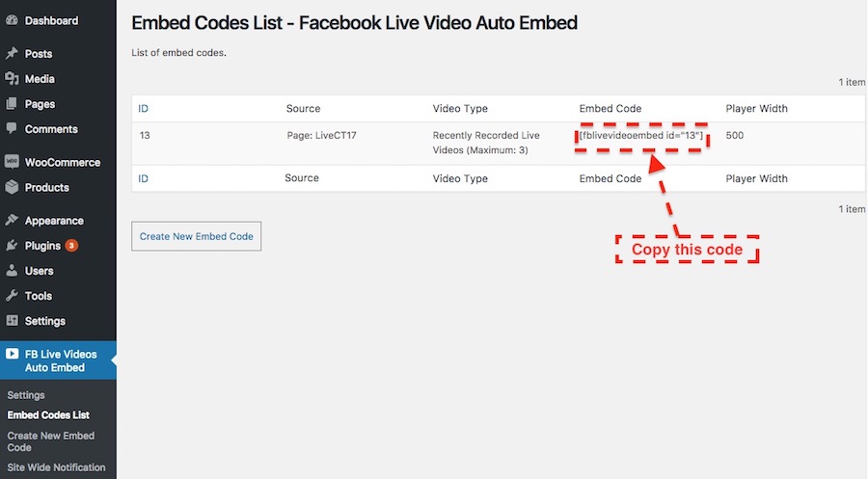Open the Users menu

tap(39, 271)
